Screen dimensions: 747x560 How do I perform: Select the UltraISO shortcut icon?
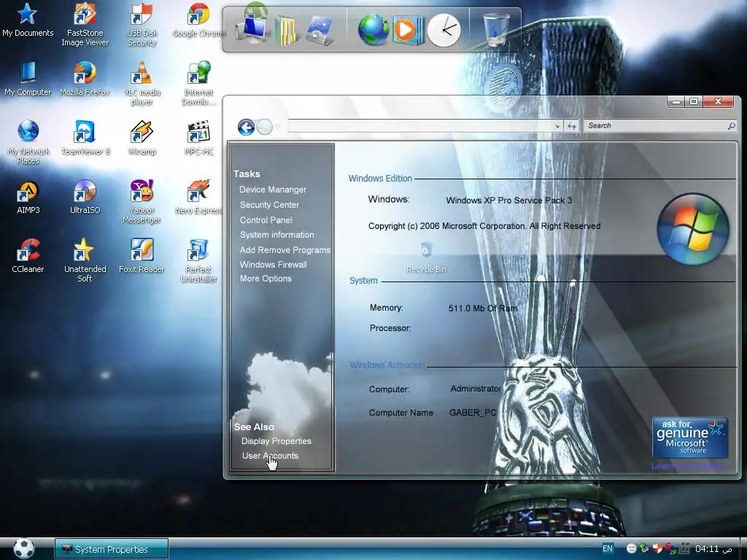point(85,197)
